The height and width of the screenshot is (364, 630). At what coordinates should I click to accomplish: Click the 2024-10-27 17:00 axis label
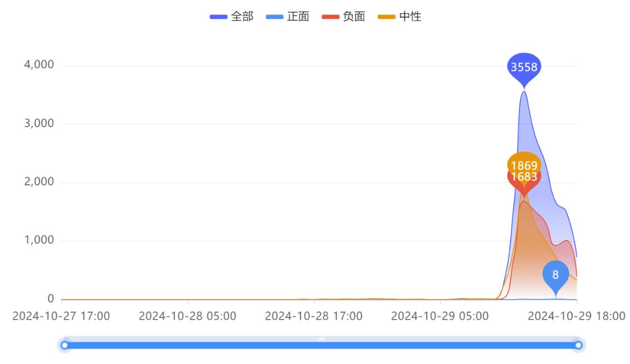point(61,316)
